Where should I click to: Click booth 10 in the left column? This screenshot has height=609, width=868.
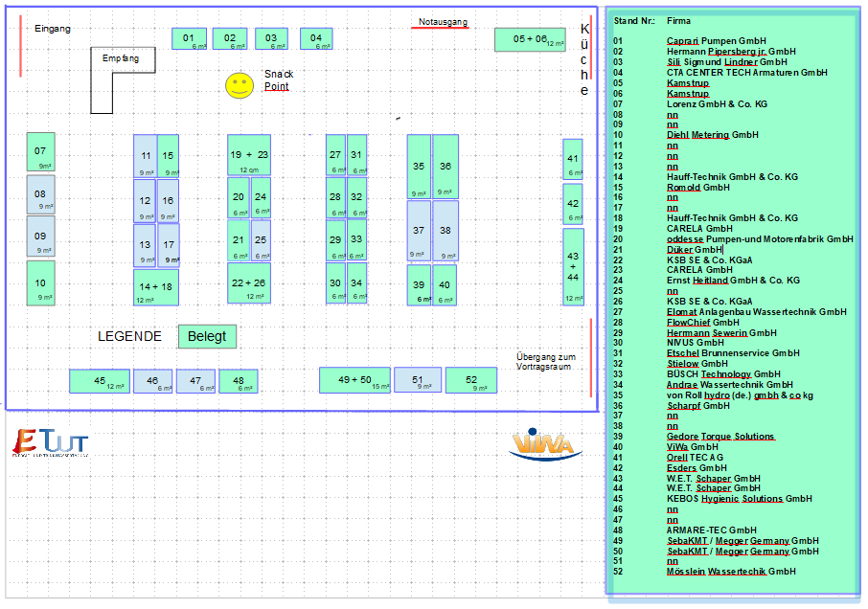(x=40, y=283)
